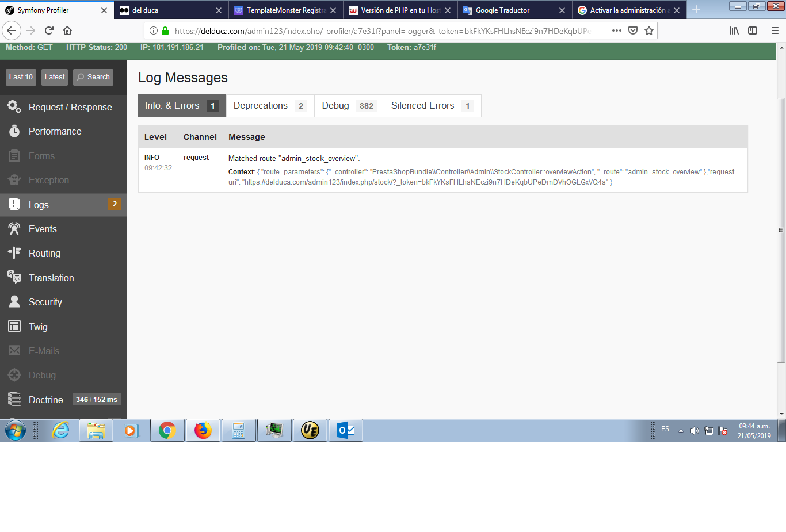Viewport: 786px width, 532px height.
Task: Open the Twig layout icon
Action: 14,326
